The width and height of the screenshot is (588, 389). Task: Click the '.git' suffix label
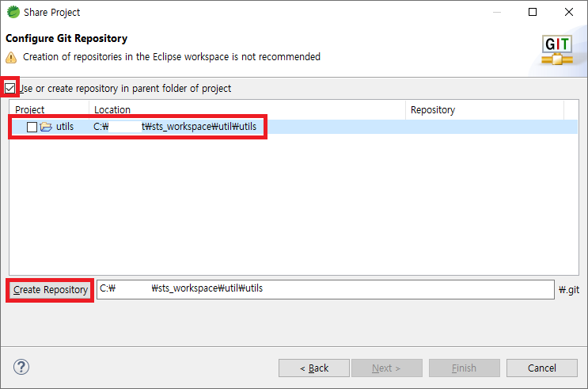[569, 290]
